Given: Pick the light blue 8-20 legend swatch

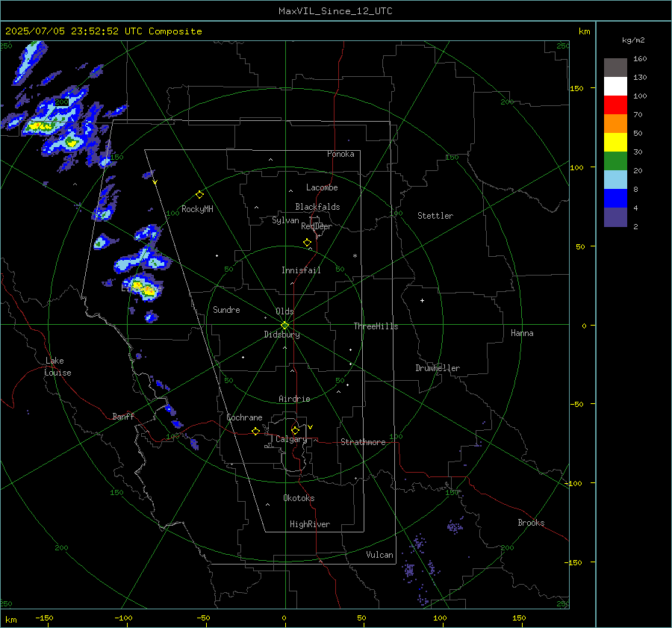Looking at the screenshot, I should pos(615,180).
